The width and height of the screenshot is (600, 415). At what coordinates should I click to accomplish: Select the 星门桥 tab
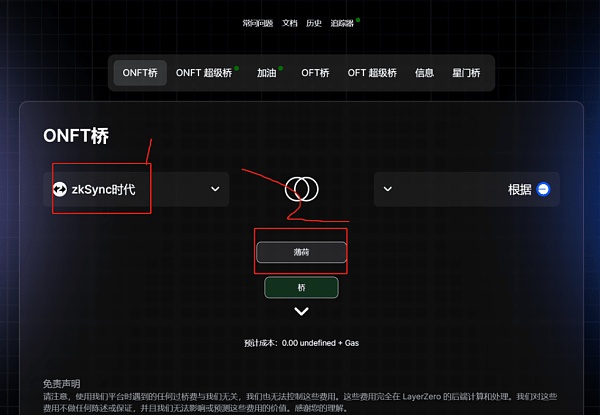pos(466,73)
